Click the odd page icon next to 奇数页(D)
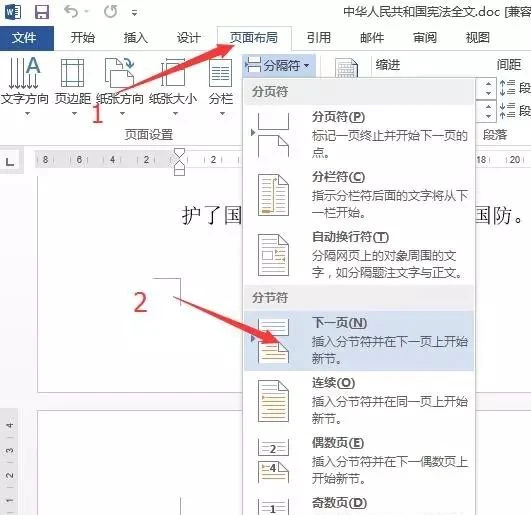The height and width of the screenshot is (515, 531). (273, 507)
